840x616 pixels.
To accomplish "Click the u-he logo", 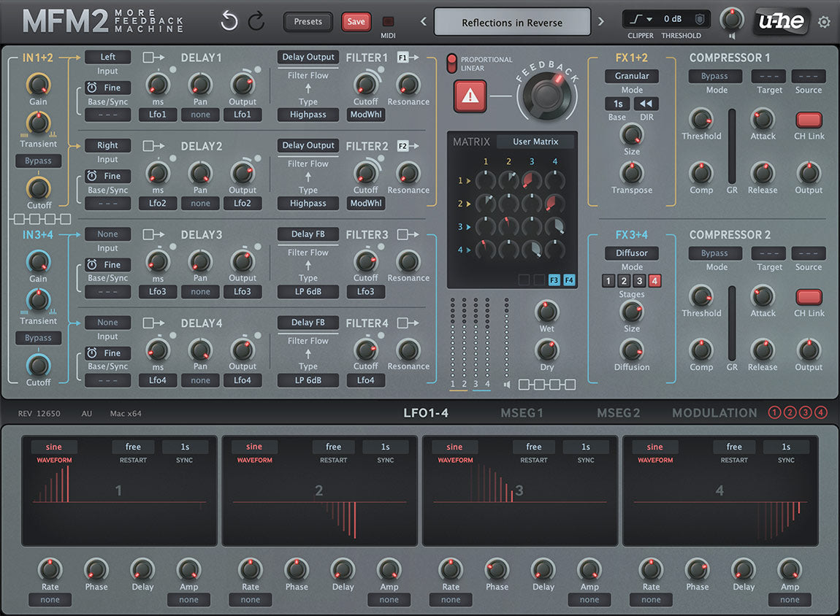I will [x=780, y=21].
